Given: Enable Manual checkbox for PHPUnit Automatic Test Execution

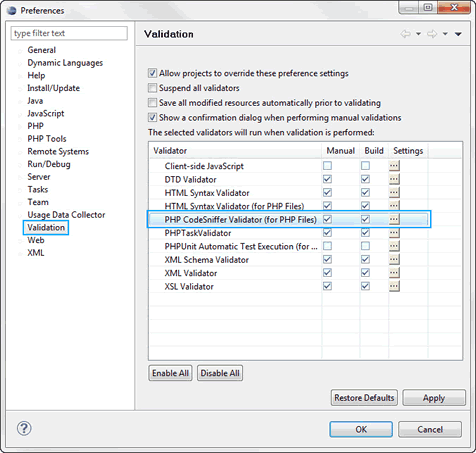Looking at the screenshot, I should [x=327, y=246].
